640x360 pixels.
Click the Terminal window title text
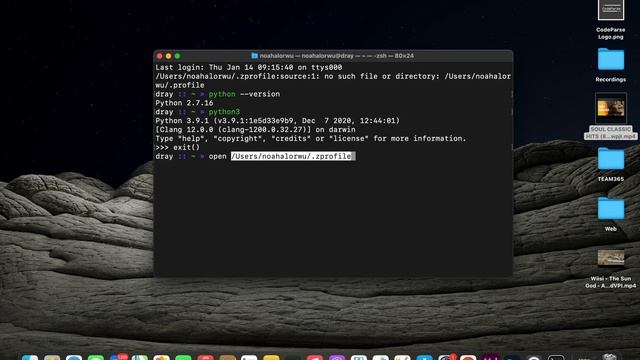pyautogui.click(x=337, y=56)
